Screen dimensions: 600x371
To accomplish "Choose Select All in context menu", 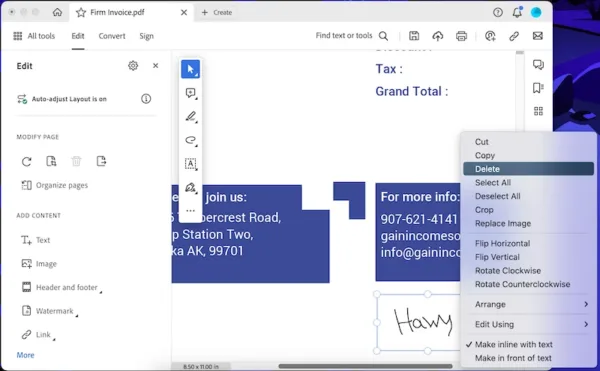I will coord(528,182).
